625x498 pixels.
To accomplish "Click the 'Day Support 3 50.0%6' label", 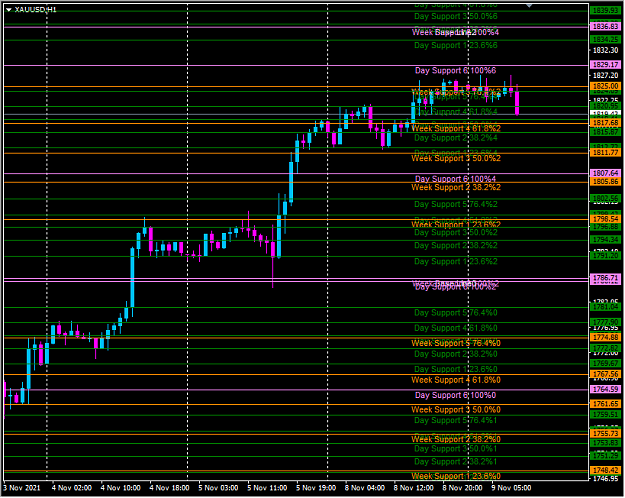I will coord(456,16).
